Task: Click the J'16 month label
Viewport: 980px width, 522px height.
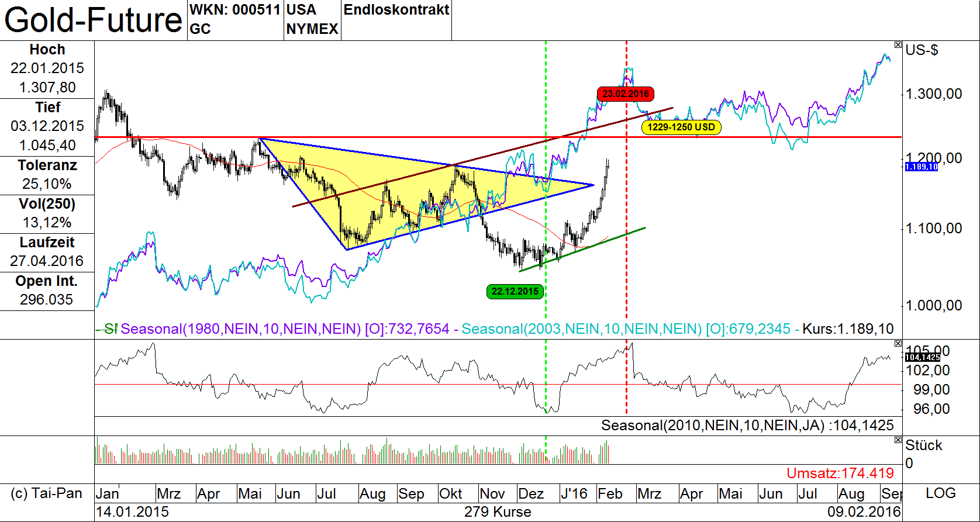Action: [x=574, y=494]
